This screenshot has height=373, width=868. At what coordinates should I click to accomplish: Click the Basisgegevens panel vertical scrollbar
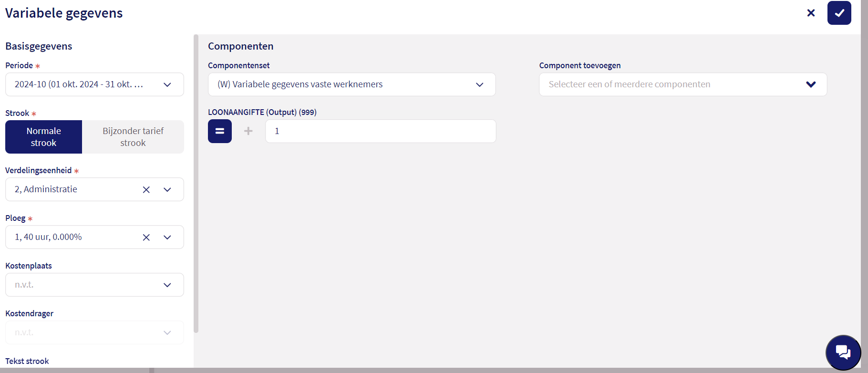196,183
